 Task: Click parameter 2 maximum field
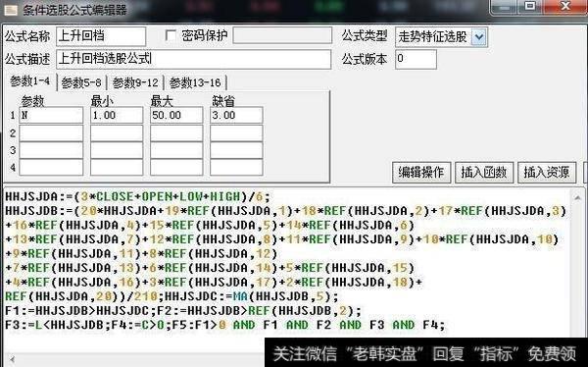pyautogui.click(x=176, y=133)
